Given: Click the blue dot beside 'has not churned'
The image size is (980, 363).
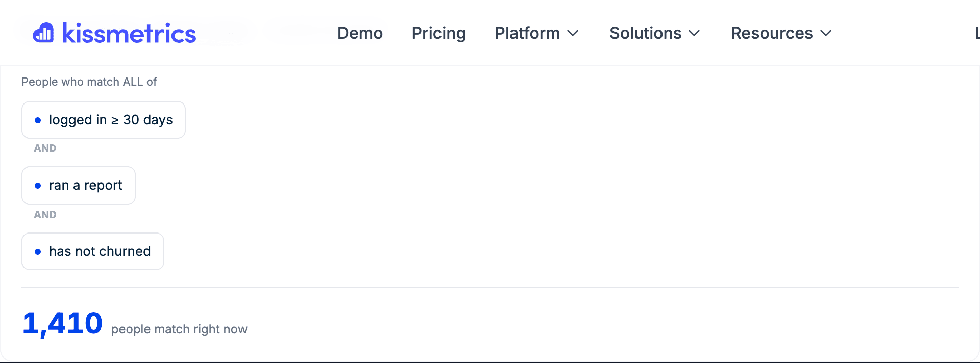Looking at the screenshot, I should pos(38,252).
